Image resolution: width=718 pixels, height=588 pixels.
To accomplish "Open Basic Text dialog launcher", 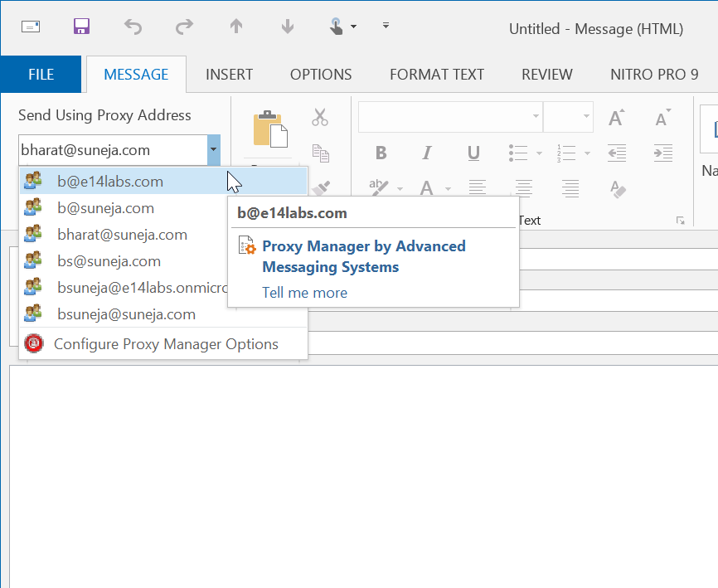I will tap(681, 221).
